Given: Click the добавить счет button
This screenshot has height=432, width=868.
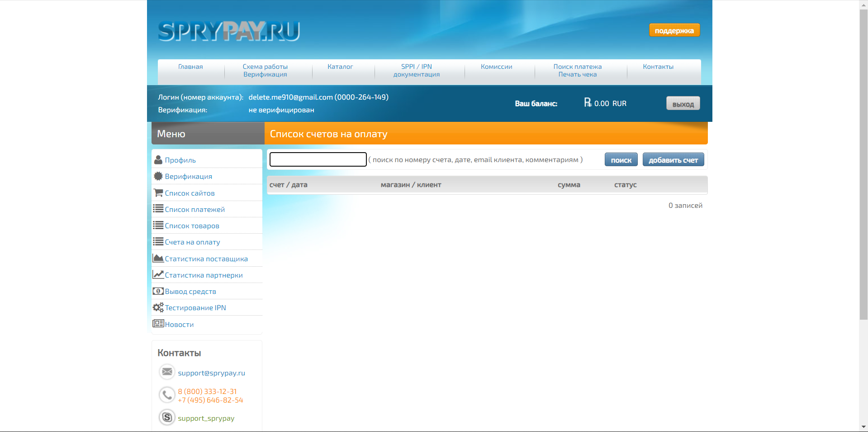Looking at the screenshot, I should coord(674,160).
